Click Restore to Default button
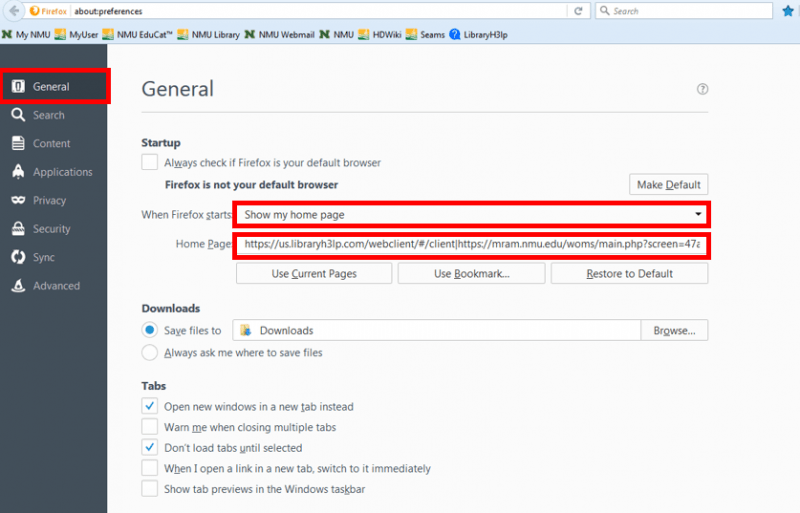This screenshot has width=800, height=513. 629,274
